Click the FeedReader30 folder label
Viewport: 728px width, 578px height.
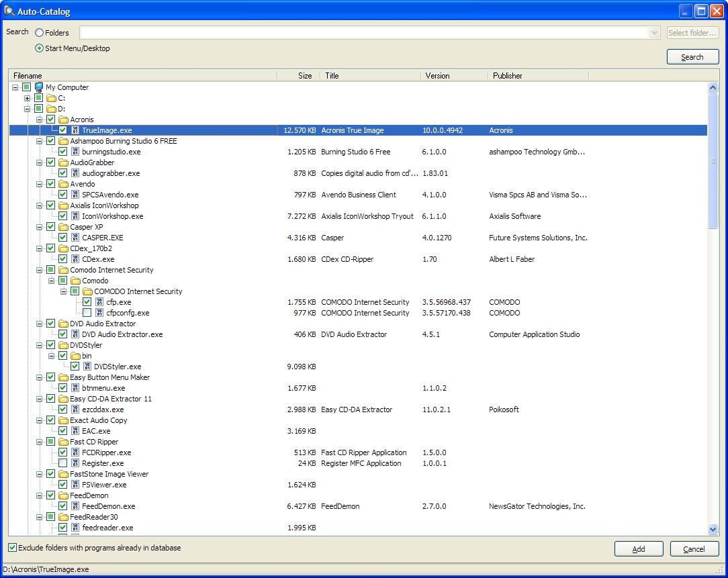click(x=94, y=517)
